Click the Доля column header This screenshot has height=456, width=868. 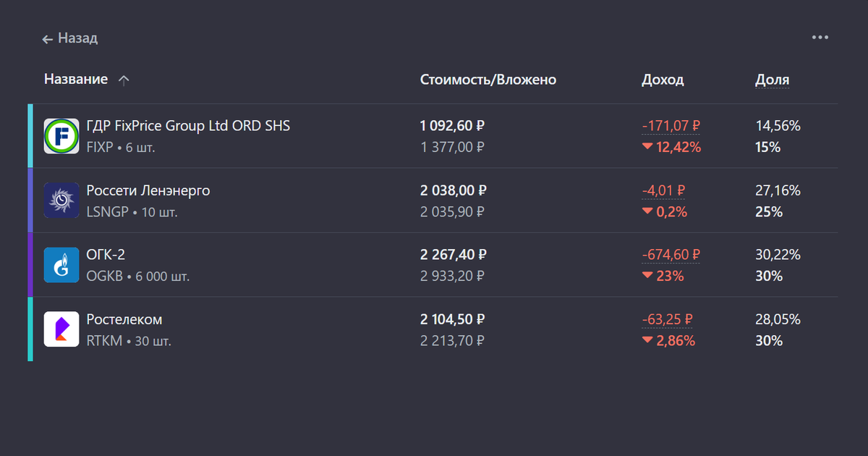coord(772,80)
